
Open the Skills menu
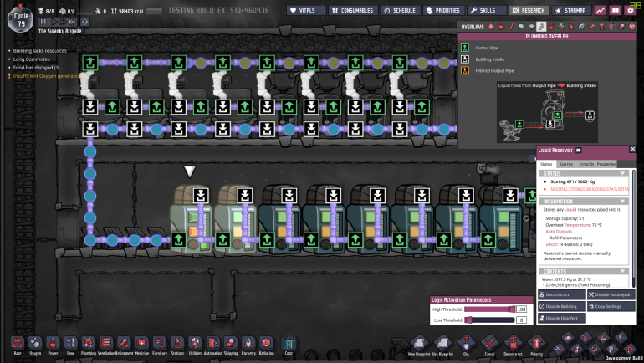click(x=487, y=10)
